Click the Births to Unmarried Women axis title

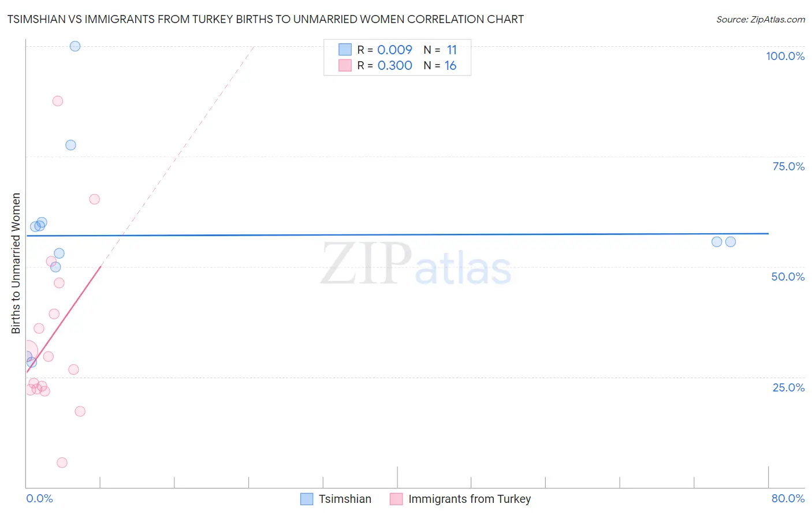click(16, 263)
